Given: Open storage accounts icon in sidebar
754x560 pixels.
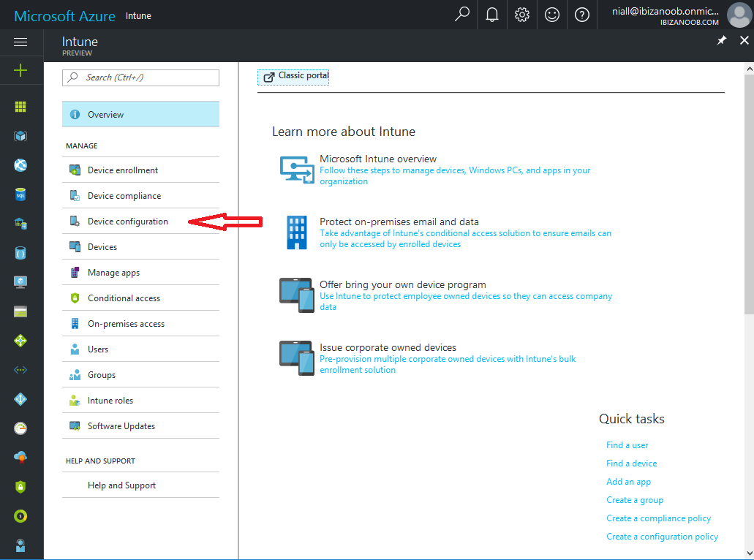Looking at the screenshot, I should click(x=20, y=311).
